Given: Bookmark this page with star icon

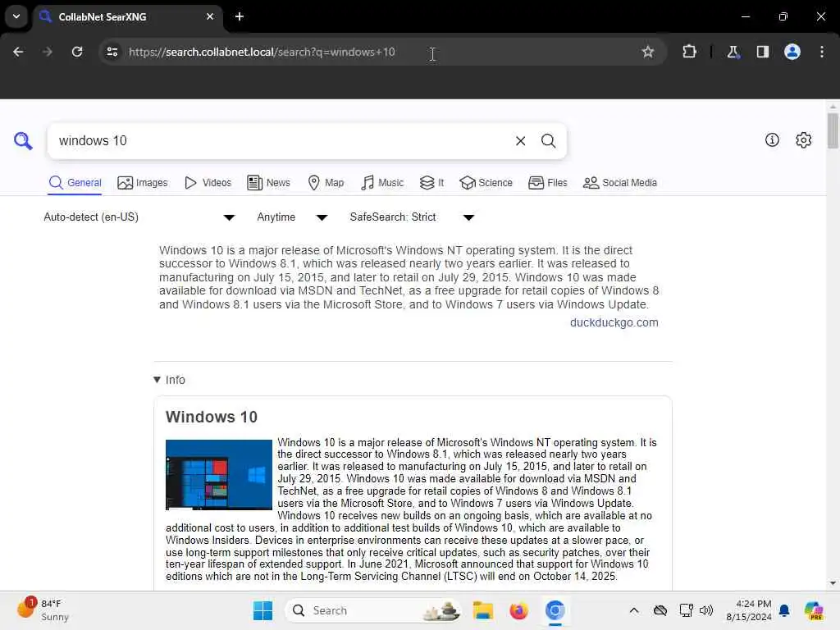Looking at the screenshot, I should (x=648, y=52).
